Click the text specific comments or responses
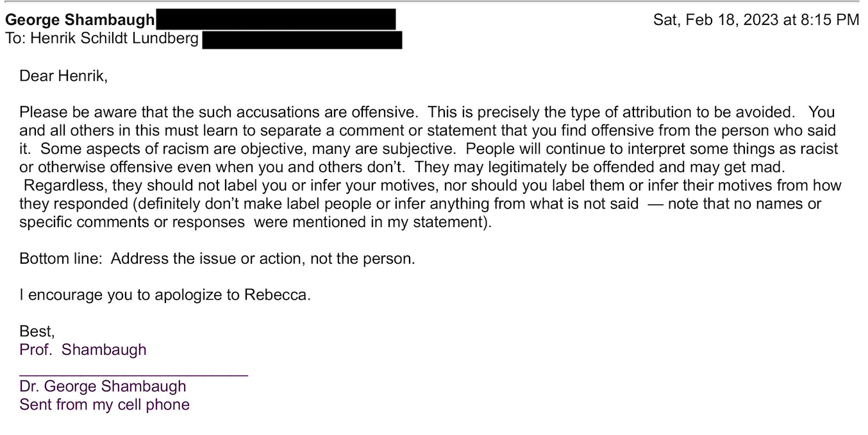The image size is (868, 435). coord(132,223)
